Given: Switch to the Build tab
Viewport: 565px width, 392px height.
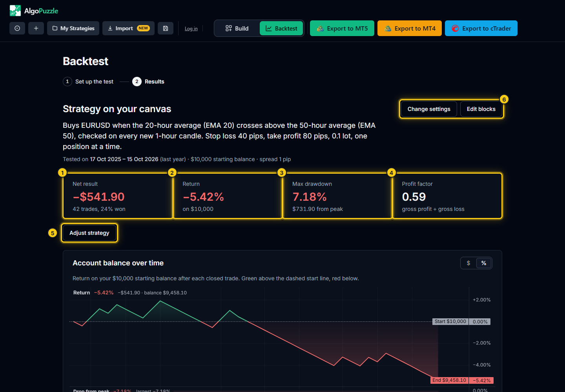Looking at the screenshot, I should 237,28.
